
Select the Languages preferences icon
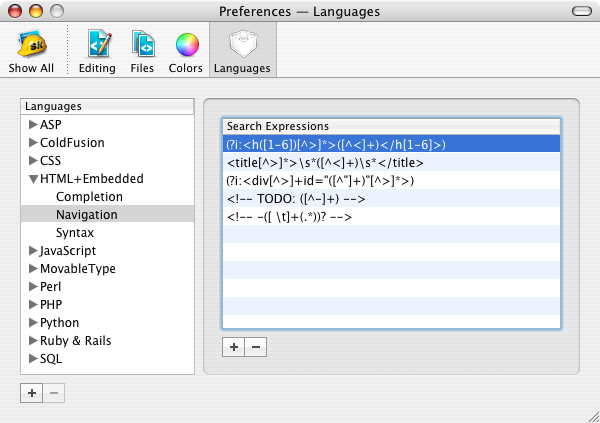(243, 51)
